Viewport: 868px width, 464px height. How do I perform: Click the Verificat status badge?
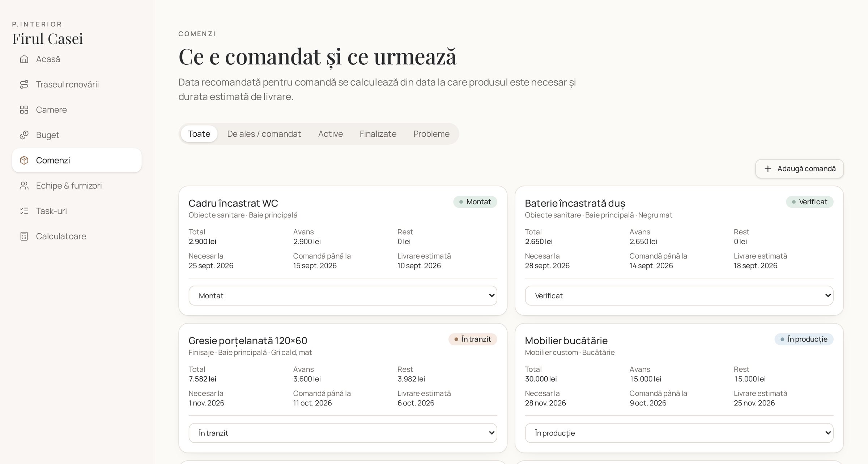[x=809, y=202]
